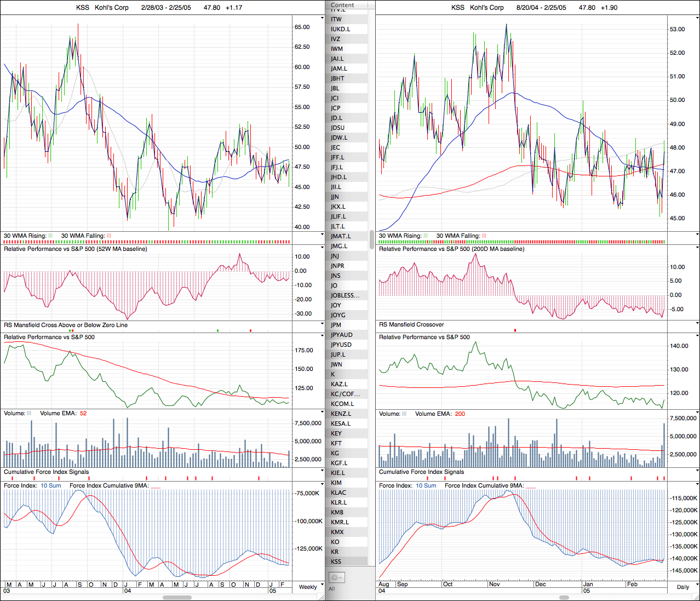Open the Weekly timeframe dropdown
Screen dimensions: 700x601
point(308,587)
